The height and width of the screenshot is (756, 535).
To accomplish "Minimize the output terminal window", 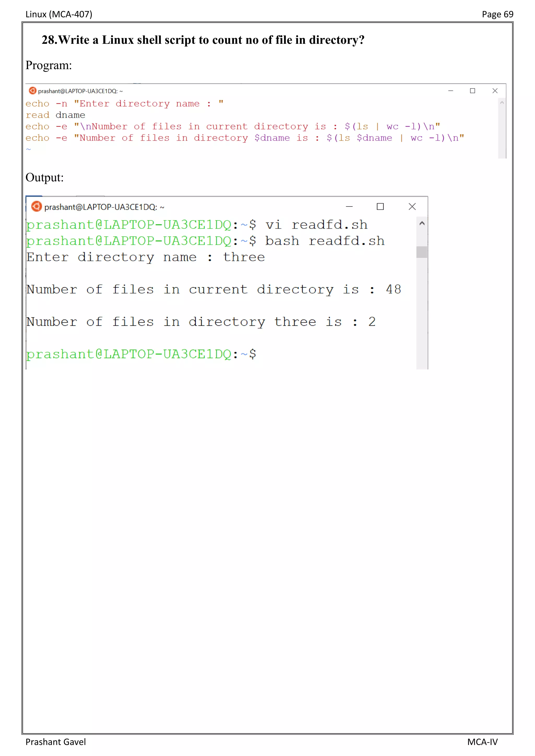I will click(x=349, y=206).
